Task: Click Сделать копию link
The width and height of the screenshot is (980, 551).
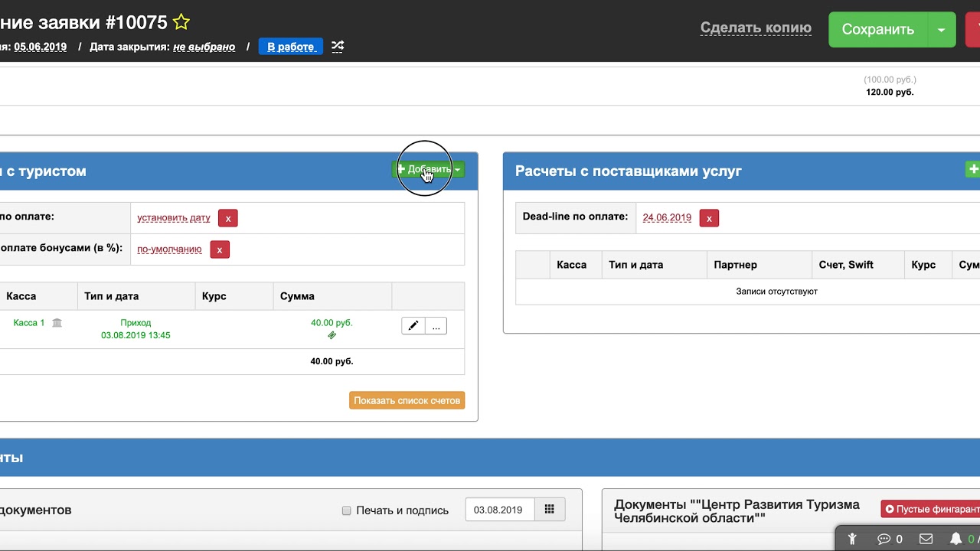Action: pos(756,28)
